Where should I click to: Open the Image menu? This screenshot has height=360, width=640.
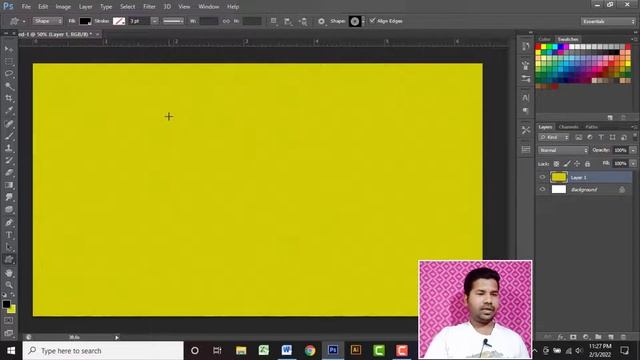63,7
